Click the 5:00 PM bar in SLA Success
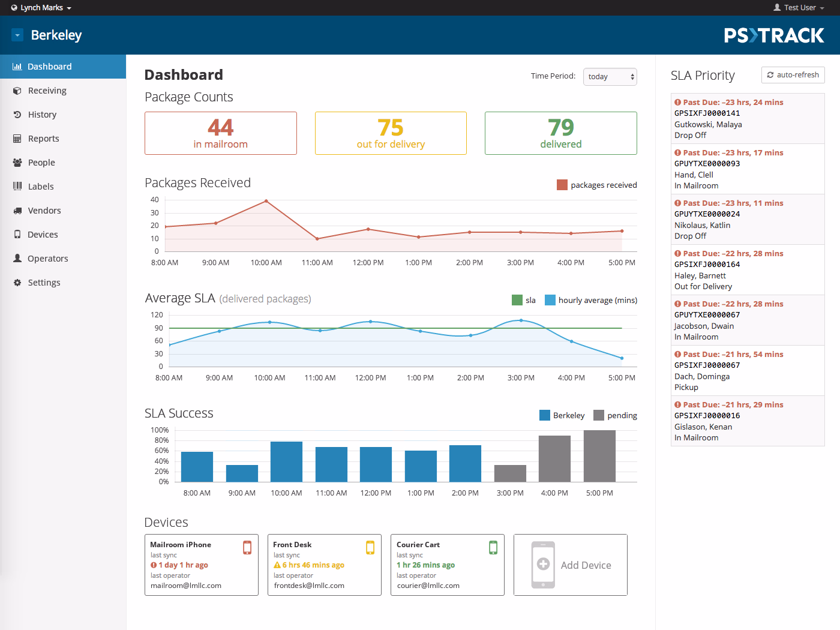 [599, 456]
